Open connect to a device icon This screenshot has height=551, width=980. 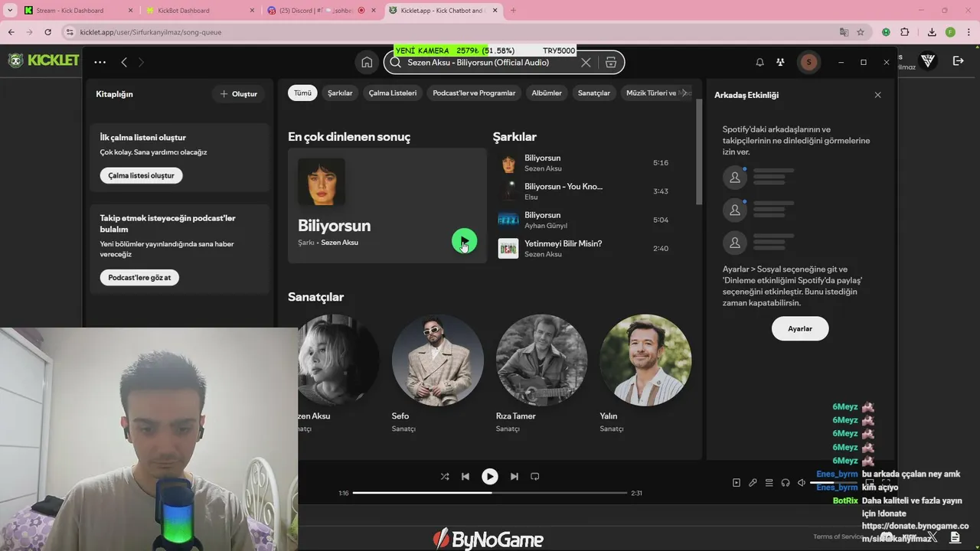[x=786, y=483]
